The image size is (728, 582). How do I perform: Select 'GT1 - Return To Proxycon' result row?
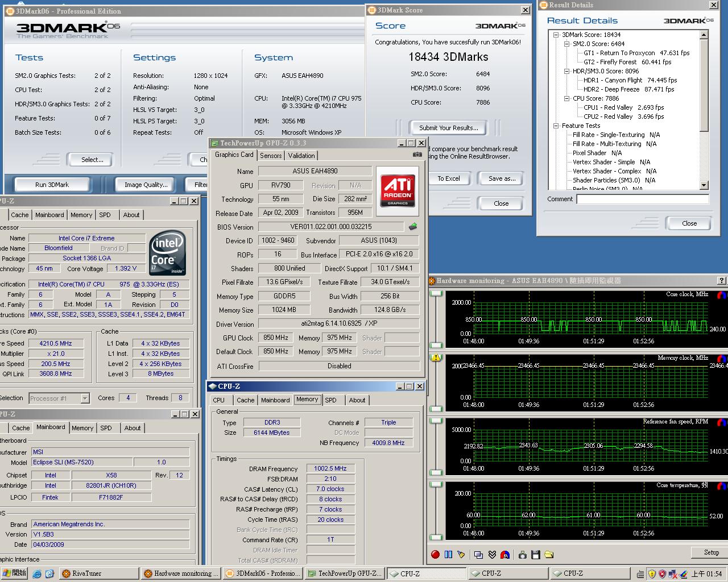point(636,53)
